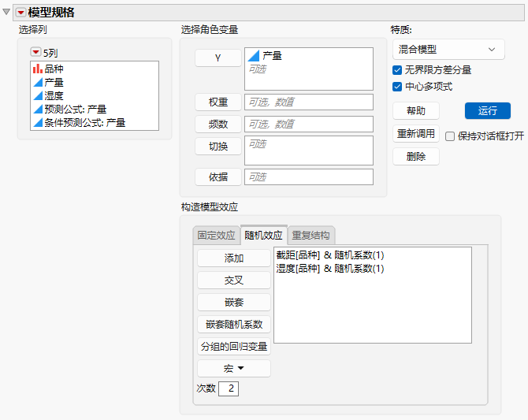Click the Y role button
Screen dimensions: 528x420
coord(218,58)
